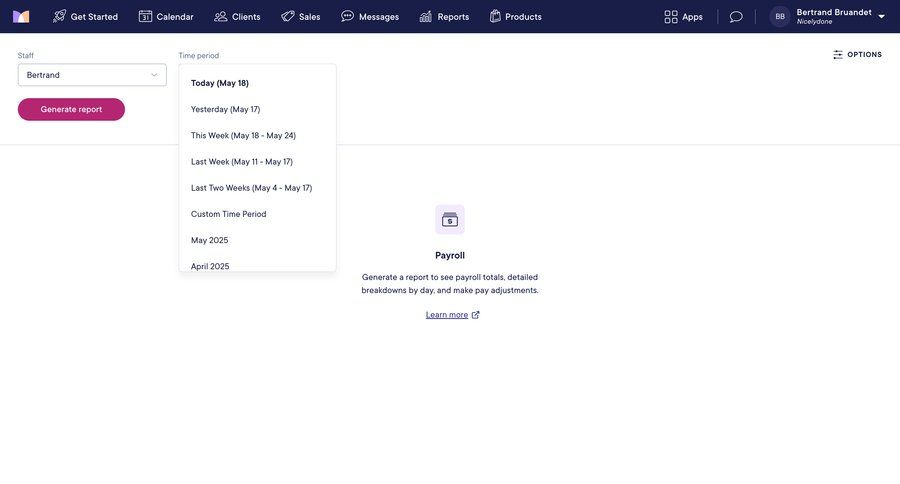The image size is (900, 484).
Task: Open the chat bubble icon near Apps
Action: (x=736, y=16)
